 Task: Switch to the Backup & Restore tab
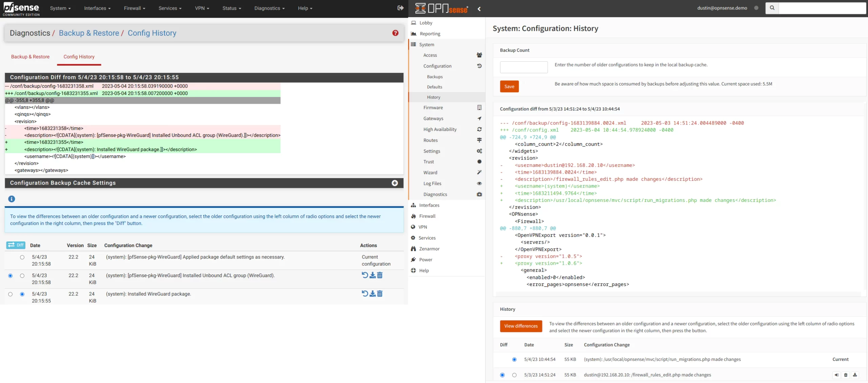click(x=30, y=57)
